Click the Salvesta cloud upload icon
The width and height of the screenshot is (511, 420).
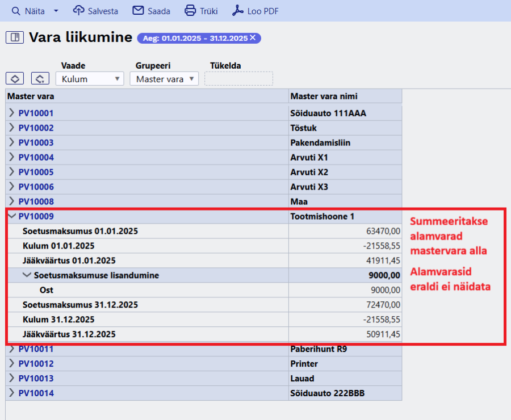(78, 10)
